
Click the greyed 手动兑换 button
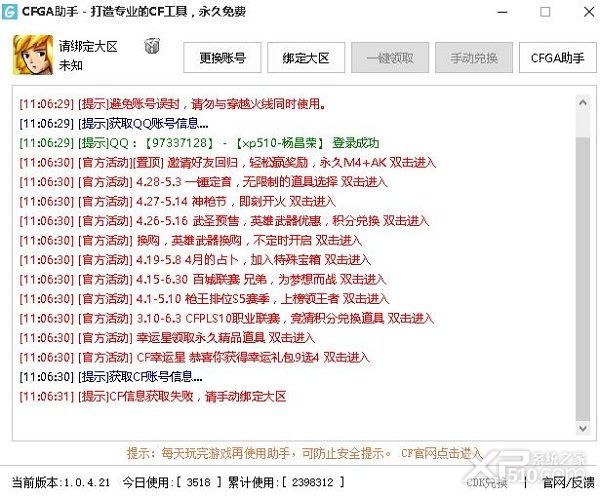point(474,58)
